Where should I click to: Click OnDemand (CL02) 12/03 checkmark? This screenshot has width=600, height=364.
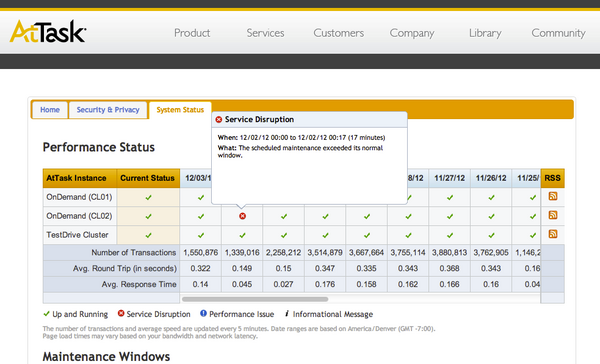click(201, 216)
